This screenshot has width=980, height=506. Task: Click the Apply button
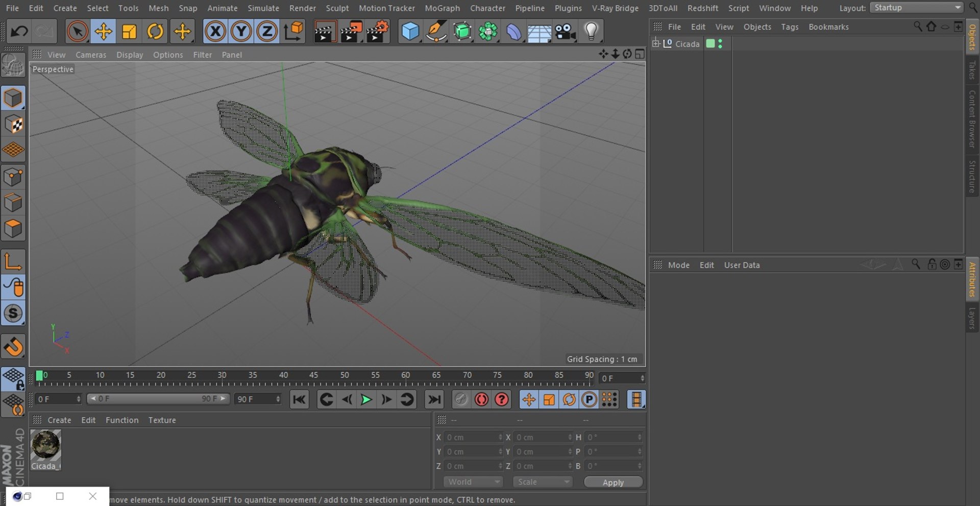pyautogui.click(x=613, y=483)
